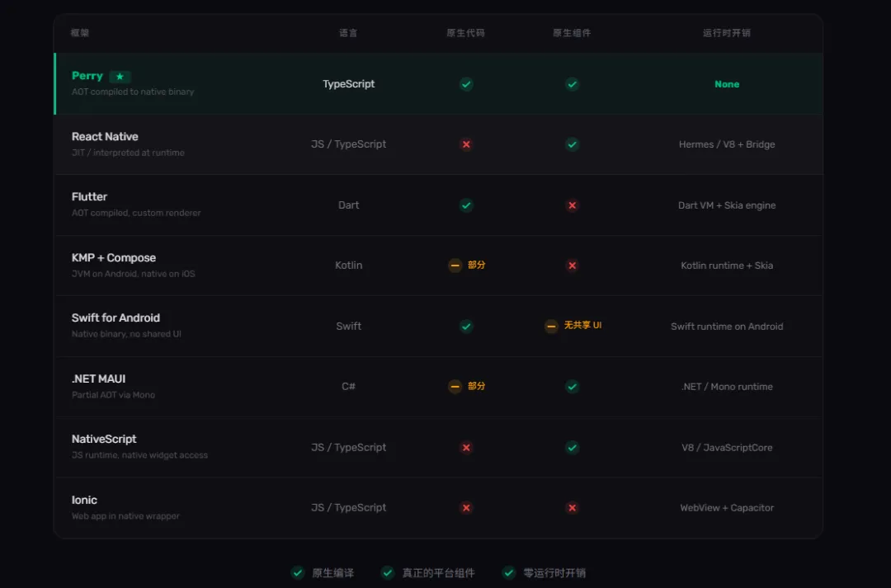891x588 pixels.
Task: Click checkmark beside 真正的平台组件 in legend
Action: tap(388, 572)
